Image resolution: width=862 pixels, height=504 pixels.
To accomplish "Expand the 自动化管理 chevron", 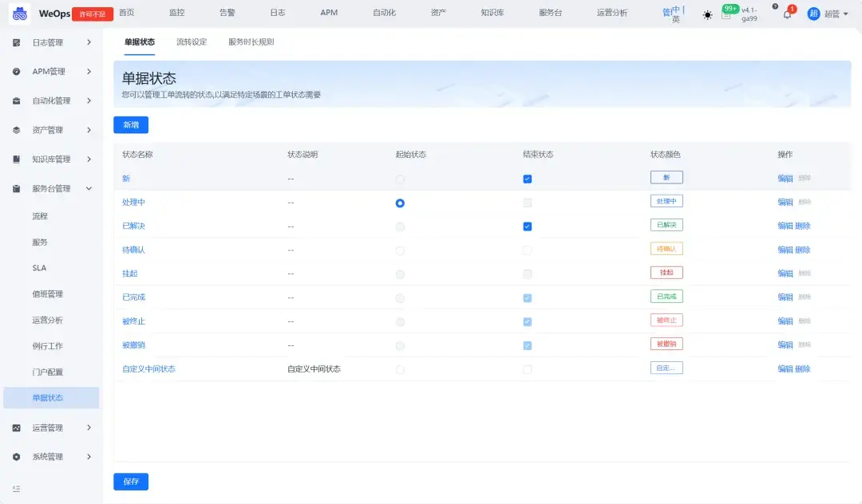I will coord(89,100).
